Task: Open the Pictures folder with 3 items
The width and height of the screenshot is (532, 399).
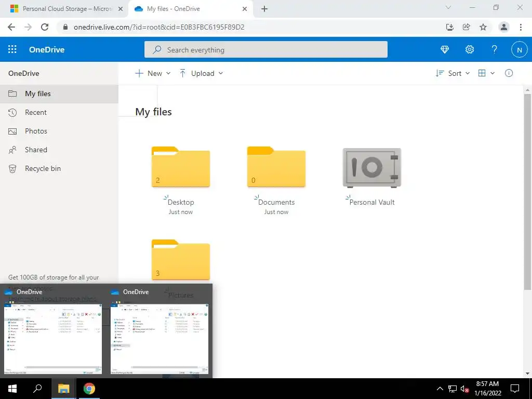Action: [180, 260]
